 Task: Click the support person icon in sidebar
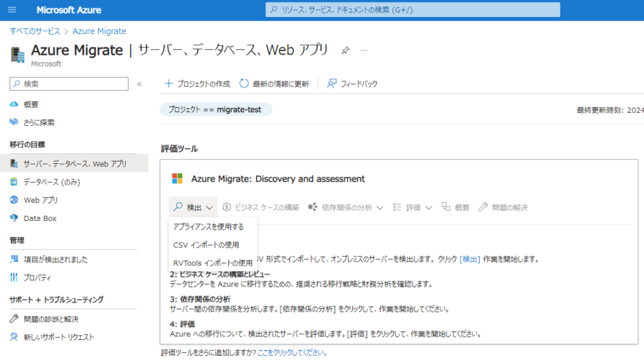pyautogui.click(x=14, y=337)
